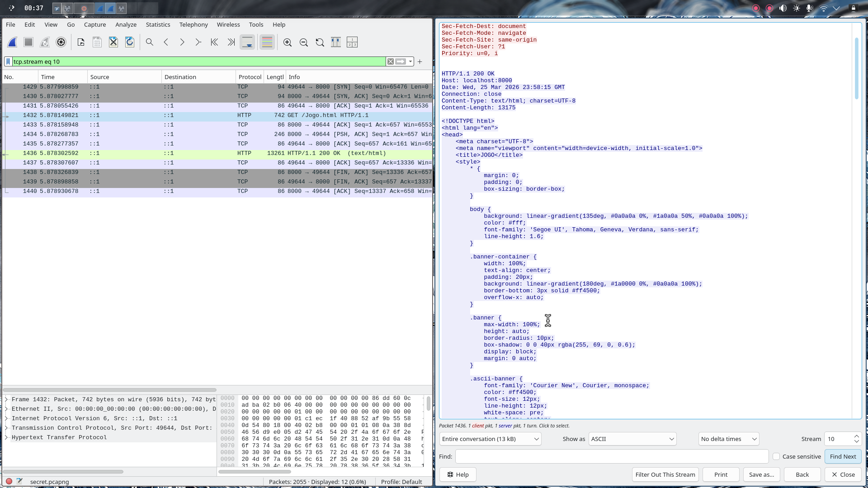Enable the Case sensitive search option
868x488 pixels.
(776, 456)
